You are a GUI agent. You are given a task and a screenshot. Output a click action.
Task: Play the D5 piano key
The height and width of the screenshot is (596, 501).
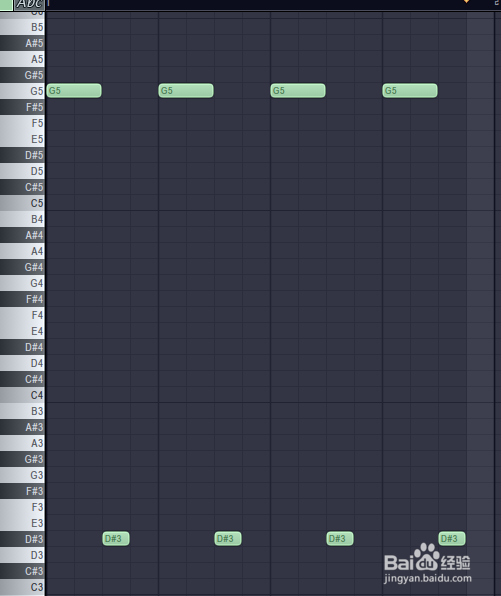coord(22,171)
